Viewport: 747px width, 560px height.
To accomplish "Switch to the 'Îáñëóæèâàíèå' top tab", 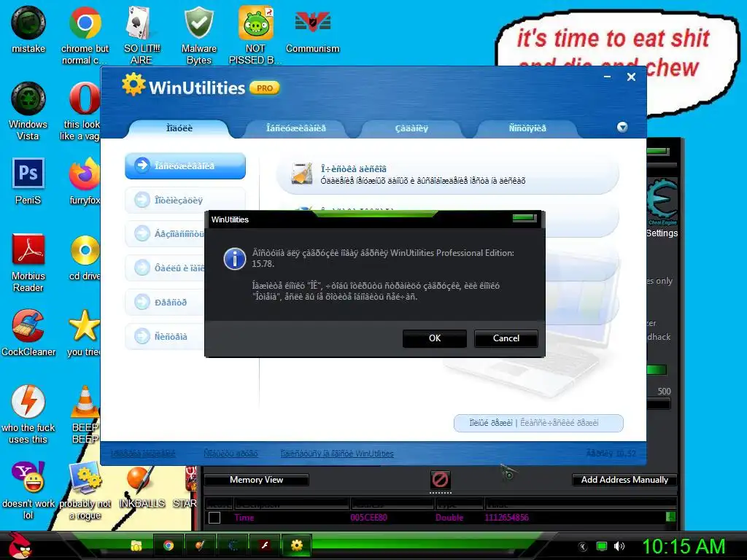I will [x=296, y=128].
